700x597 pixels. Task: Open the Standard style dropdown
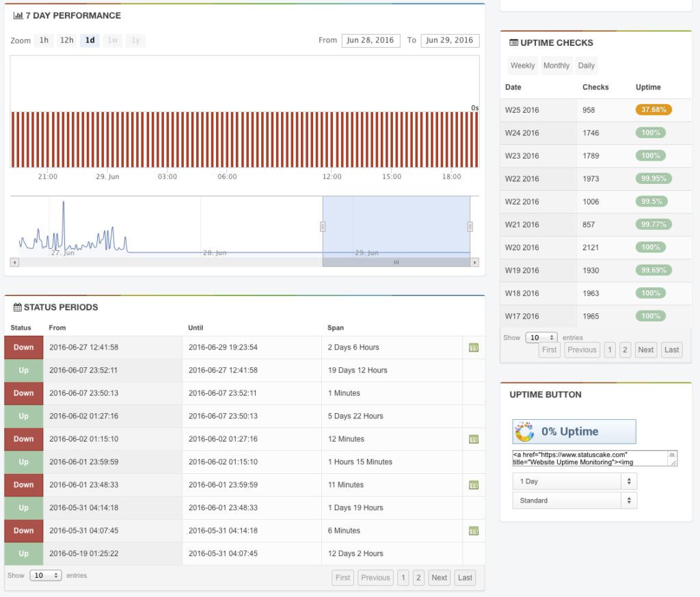tap(574, 501)
